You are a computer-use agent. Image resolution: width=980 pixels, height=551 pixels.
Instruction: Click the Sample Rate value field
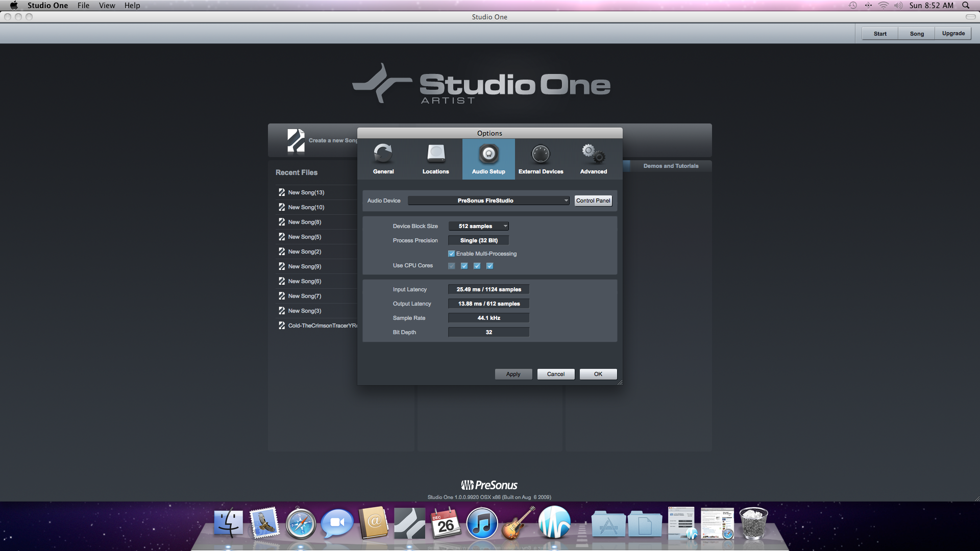(x=488, y=318)
